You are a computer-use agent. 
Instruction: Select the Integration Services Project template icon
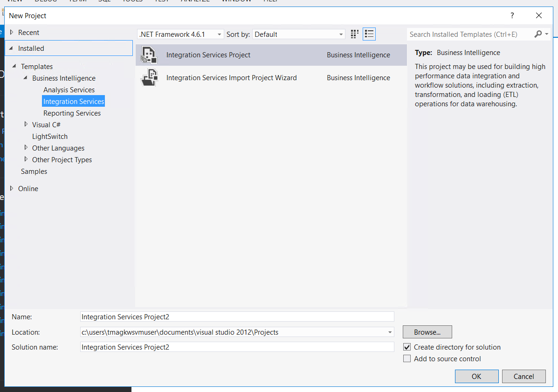(149, 55)
